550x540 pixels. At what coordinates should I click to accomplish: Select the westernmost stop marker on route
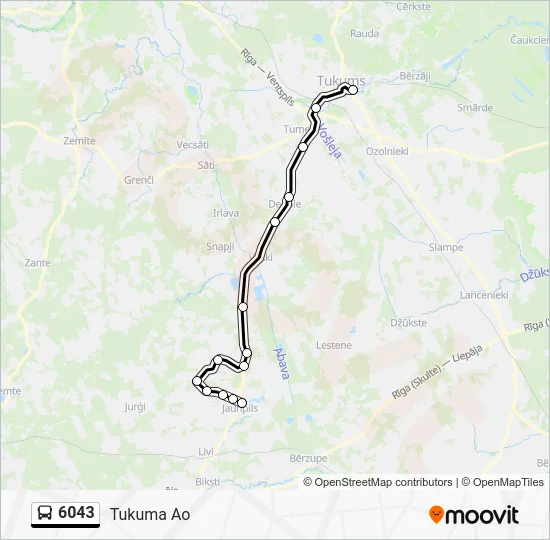(197, 381)
